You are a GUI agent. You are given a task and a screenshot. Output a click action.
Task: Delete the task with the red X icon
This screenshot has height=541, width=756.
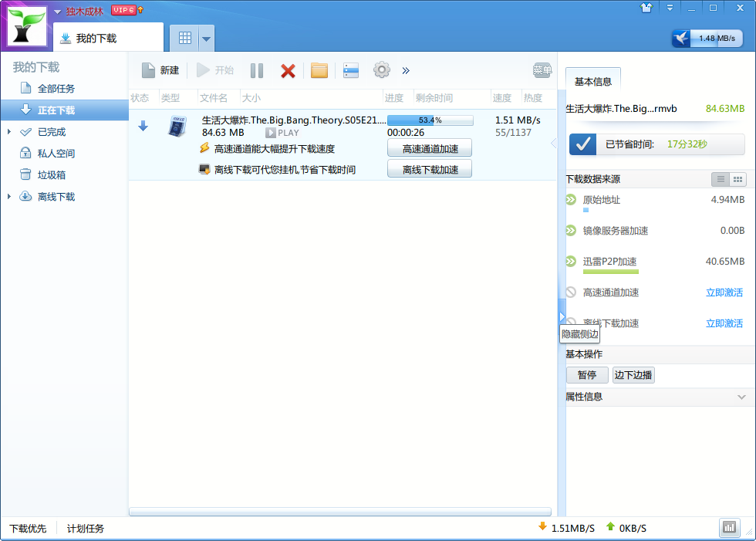[288, 71]
